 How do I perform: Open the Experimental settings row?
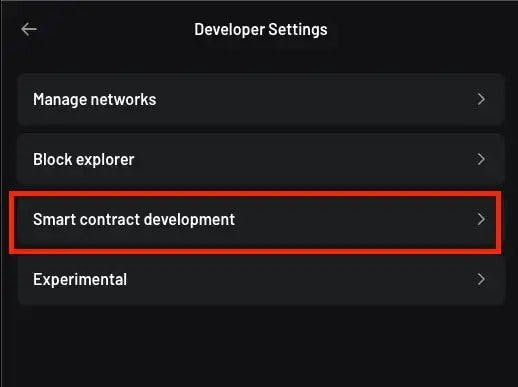click(261, 279)
